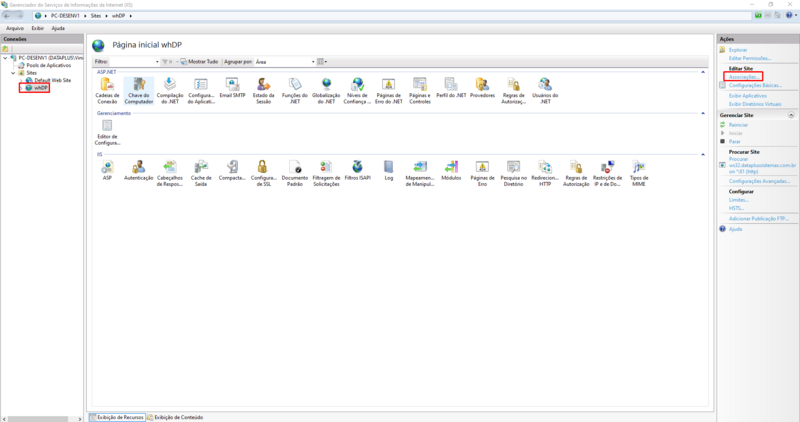The height and width of the screenshot is (422, 800).
Task: Open the Log feature
Action: [x=389, y=170]
